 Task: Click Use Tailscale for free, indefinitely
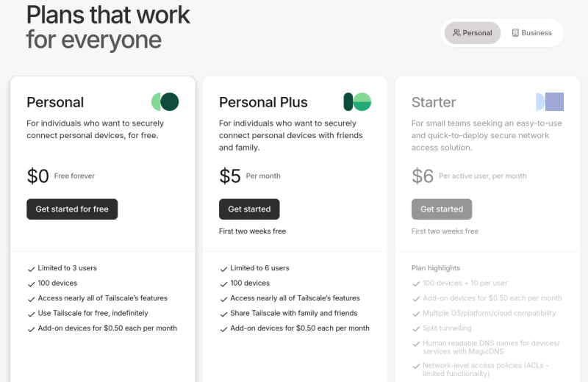93,313
